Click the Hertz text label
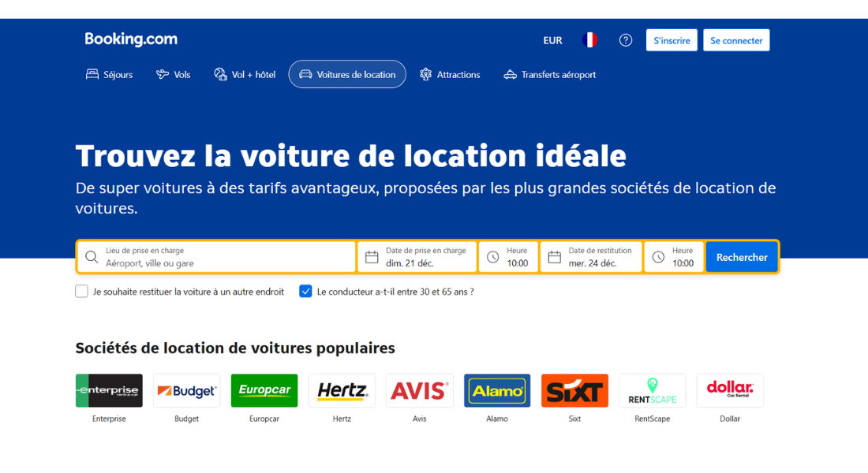This screenshot has width=868, height=473. [342, 419]
